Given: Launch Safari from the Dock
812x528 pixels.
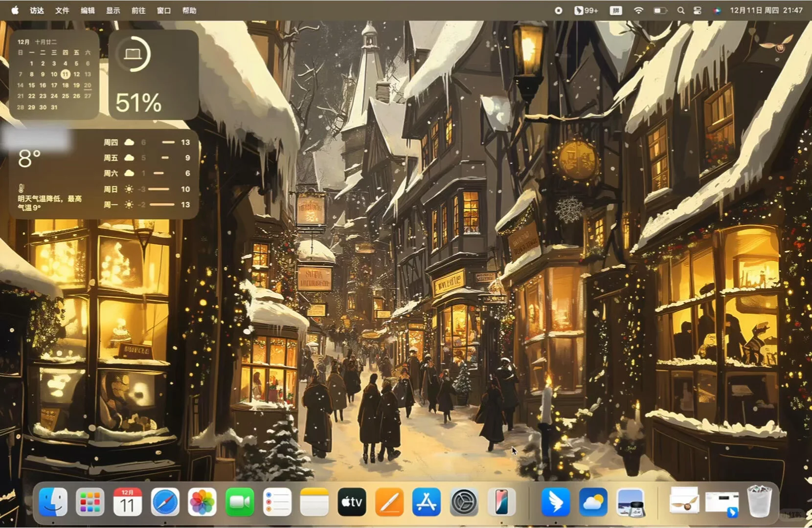Looking at the screenshot, I should pyautogui.click(x=165, y=502).
